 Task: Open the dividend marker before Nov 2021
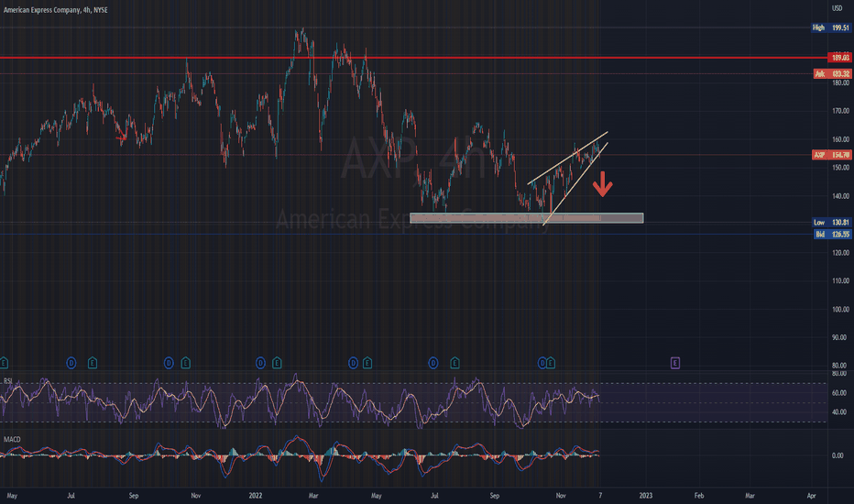pos(169,363)
